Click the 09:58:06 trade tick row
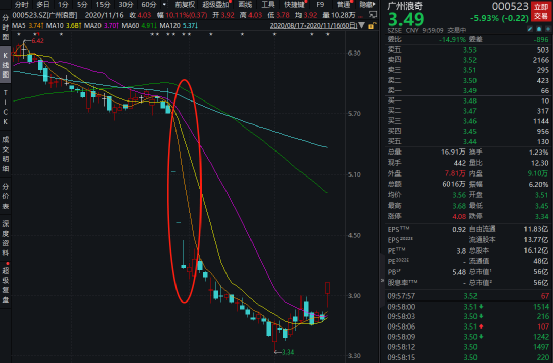The width and height of the screenshot is (553, 363). 468,327
